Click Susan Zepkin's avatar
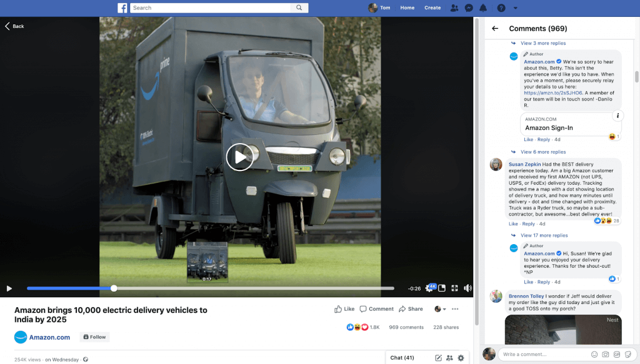Image resolution: width=640 pixels, height=364 pixels. click(496, 164)
